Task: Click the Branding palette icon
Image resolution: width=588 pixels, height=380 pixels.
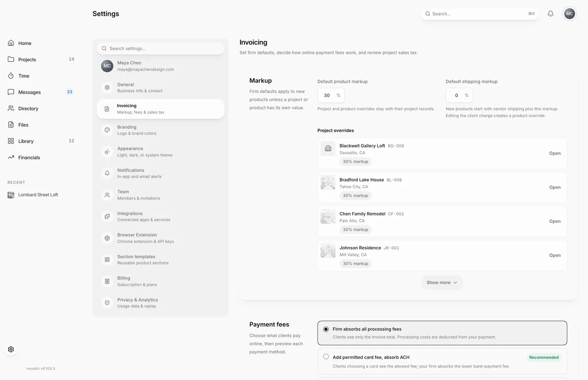Action: tap(107, 130)
